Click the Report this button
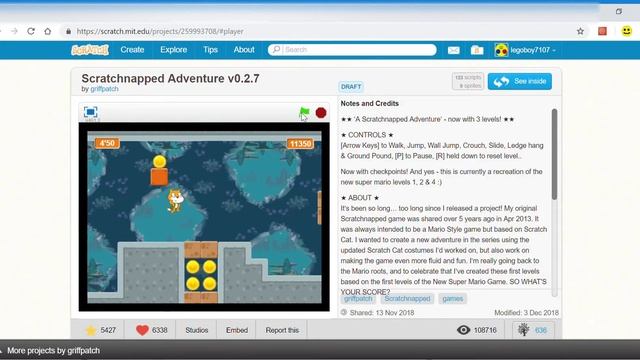Screen dimensions: 640x360 tap(282, 330)
